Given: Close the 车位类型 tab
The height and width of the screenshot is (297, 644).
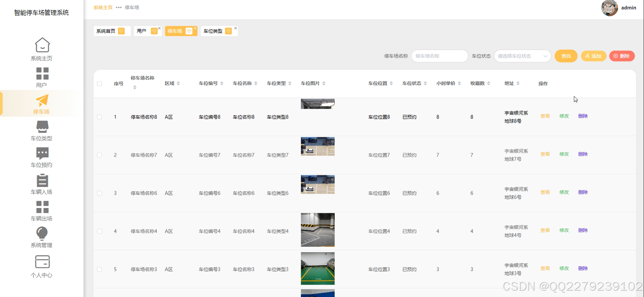Looking at the screenshot, I should (x=235, y=28).
